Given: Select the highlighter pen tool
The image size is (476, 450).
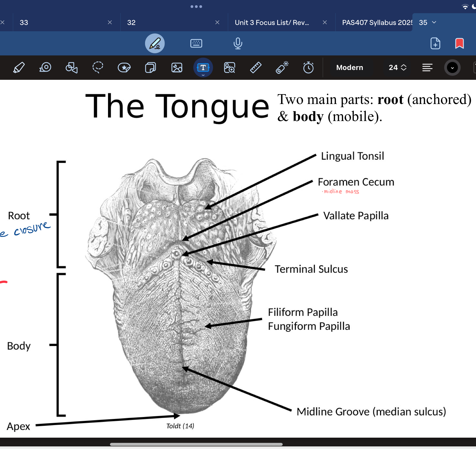Looking at the screenshot, I should click(19, 67).
